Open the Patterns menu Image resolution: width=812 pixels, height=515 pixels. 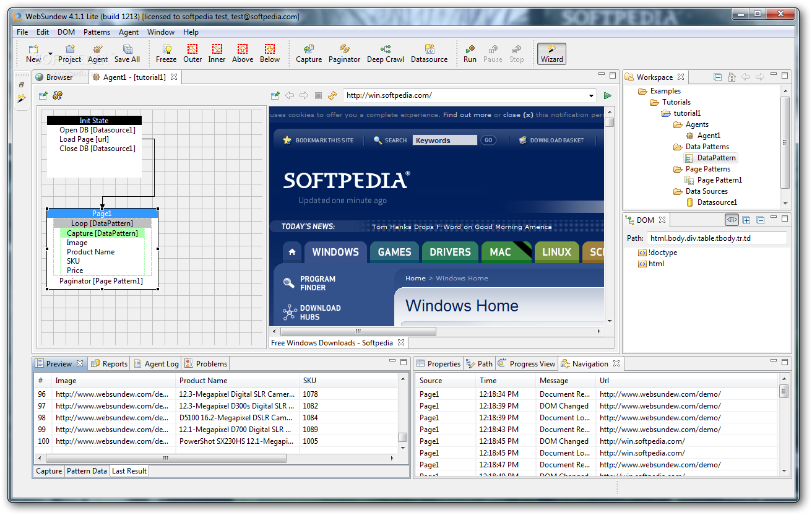coord(97,32)
